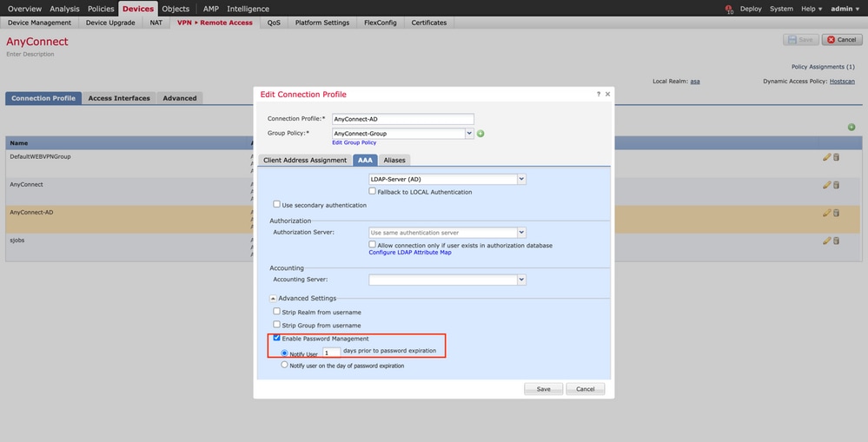Open the admin user menu
The width and height of the screenshot is (868, 442).
coord(845,9)
